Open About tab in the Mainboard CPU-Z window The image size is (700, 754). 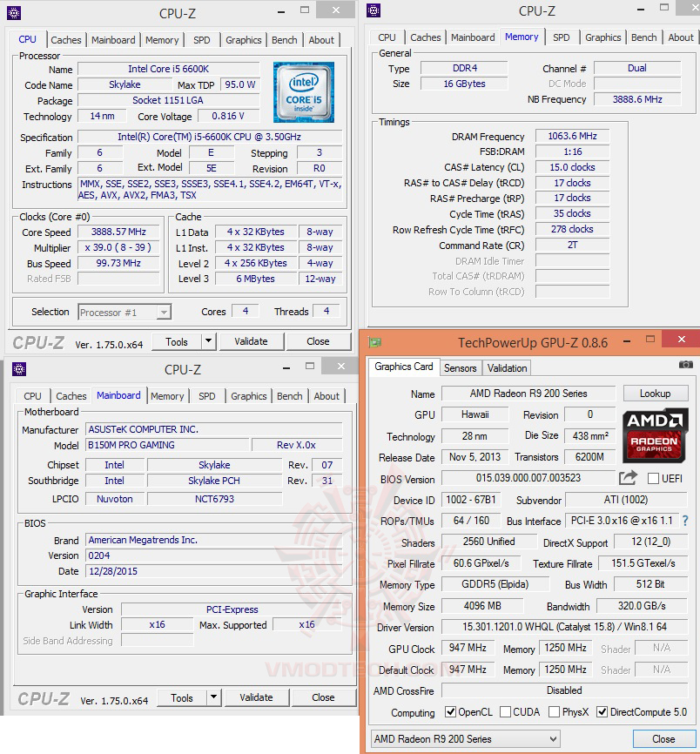(326, 396)
